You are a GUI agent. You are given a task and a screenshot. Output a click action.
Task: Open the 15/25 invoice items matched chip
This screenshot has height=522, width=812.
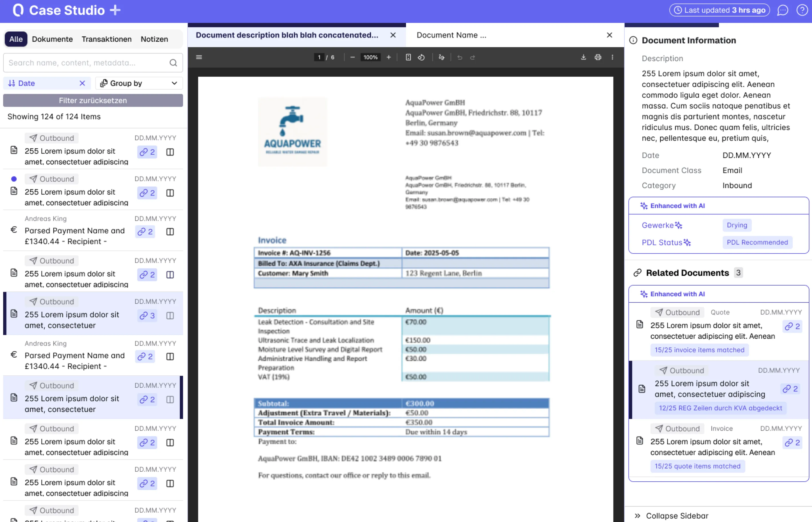(699, 350)
